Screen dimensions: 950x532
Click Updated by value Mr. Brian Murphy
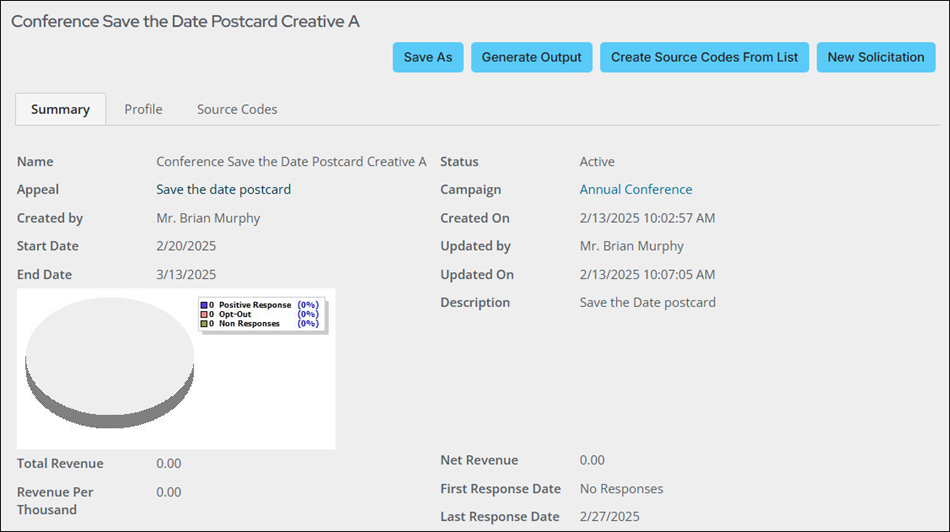631,245
